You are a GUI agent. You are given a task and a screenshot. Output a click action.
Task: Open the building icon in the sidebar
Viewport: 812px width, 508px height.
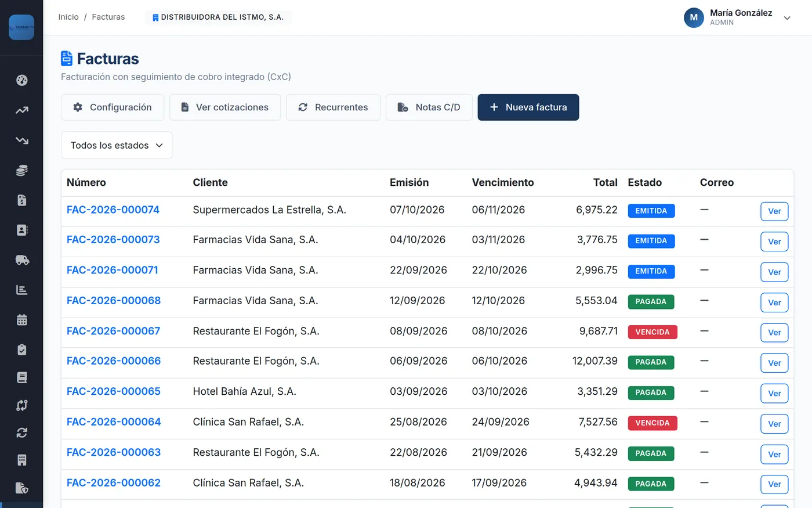point(22,460)
